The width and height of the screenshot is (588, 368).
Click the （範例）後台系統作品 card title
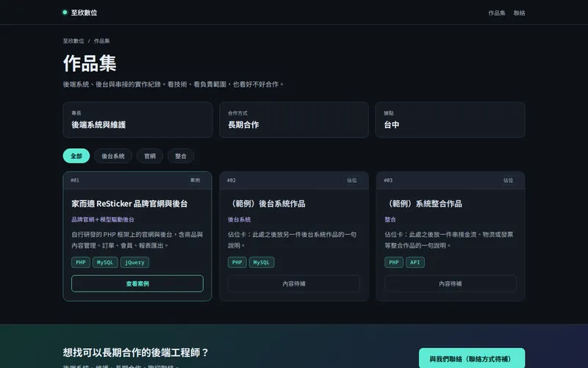tap(266, 204)
